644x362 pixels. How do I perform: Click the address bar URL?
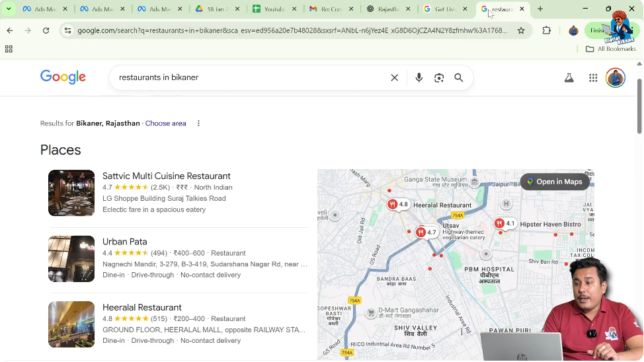(292, 30)
